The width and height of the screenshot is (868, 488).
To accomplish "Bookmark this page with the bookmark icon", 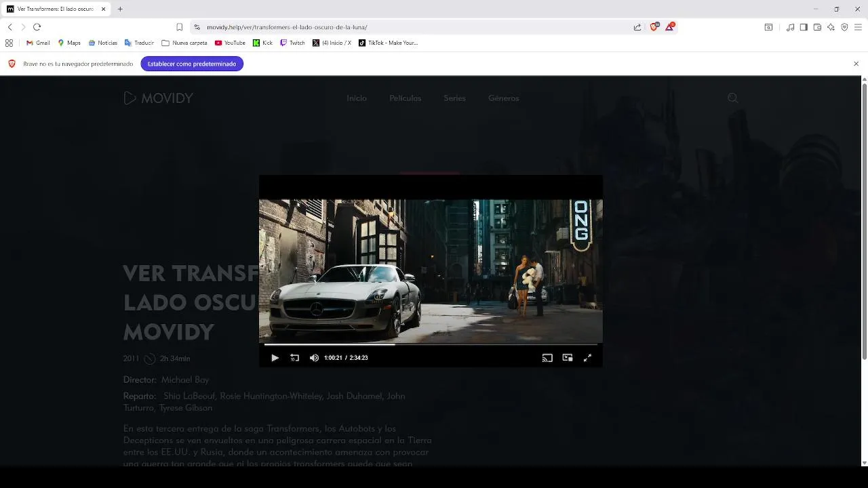I will coord(179,27).
